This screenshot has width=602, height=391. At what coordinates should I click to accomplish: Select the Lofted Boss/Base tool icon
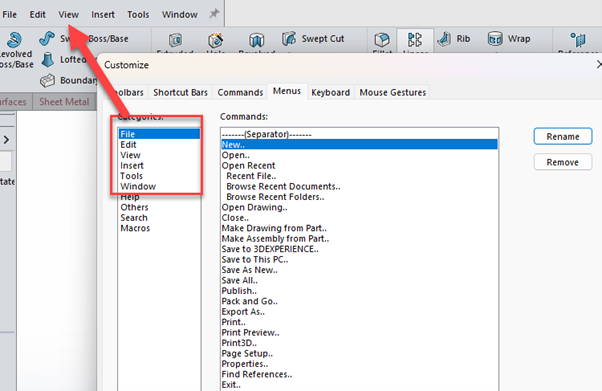48,60
